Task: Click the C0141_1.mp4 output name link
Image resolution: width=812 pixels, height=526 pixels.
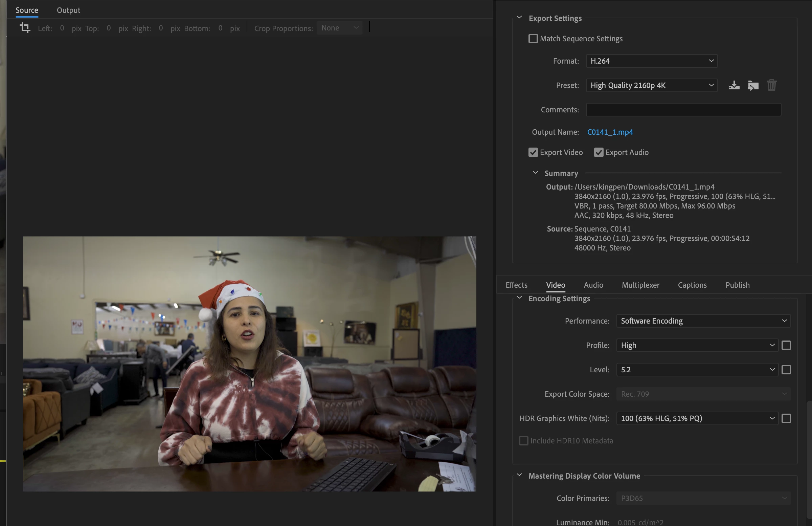Action: click(610, 132)
